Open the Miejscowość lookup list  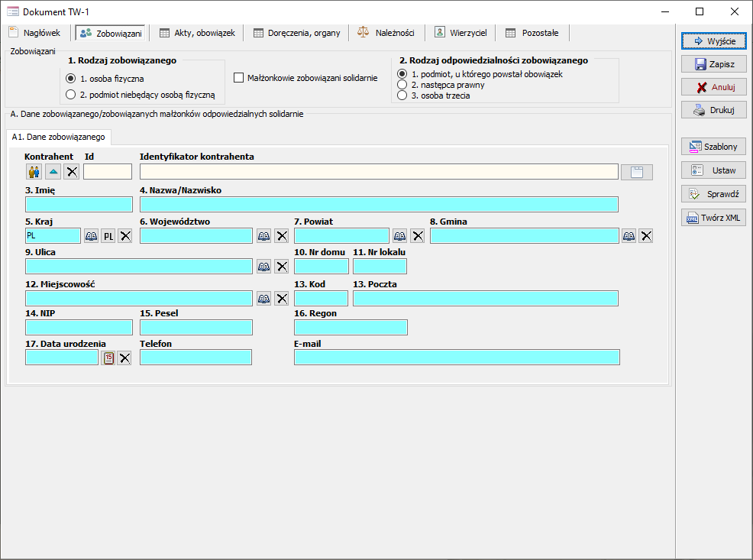pyautogui.click(x=263, y=299)
